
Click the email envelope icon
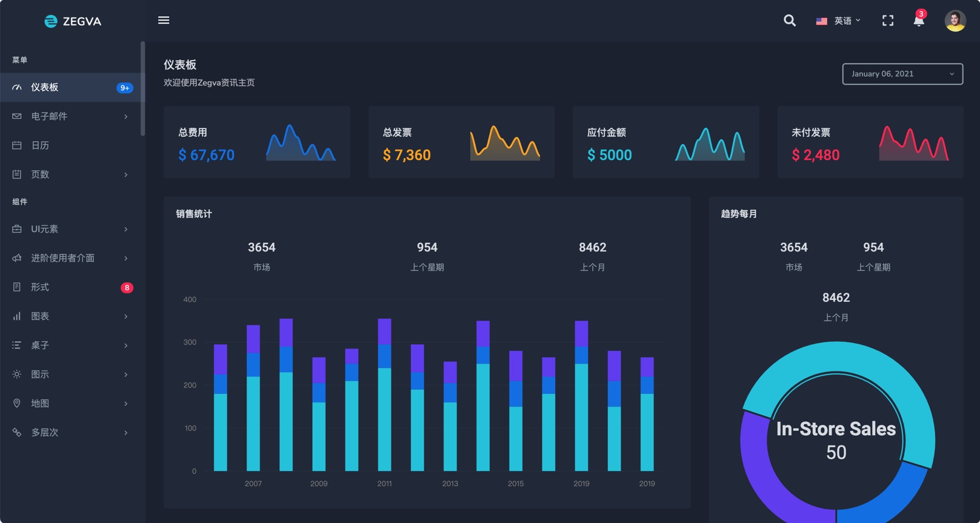(17, 116)
